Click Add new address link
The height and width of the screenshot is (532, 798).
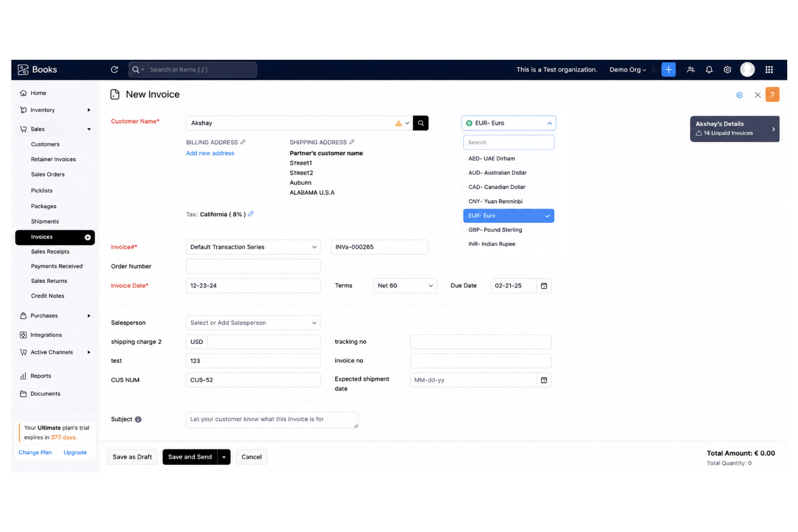pyautogui.click(x=210, y=154)
